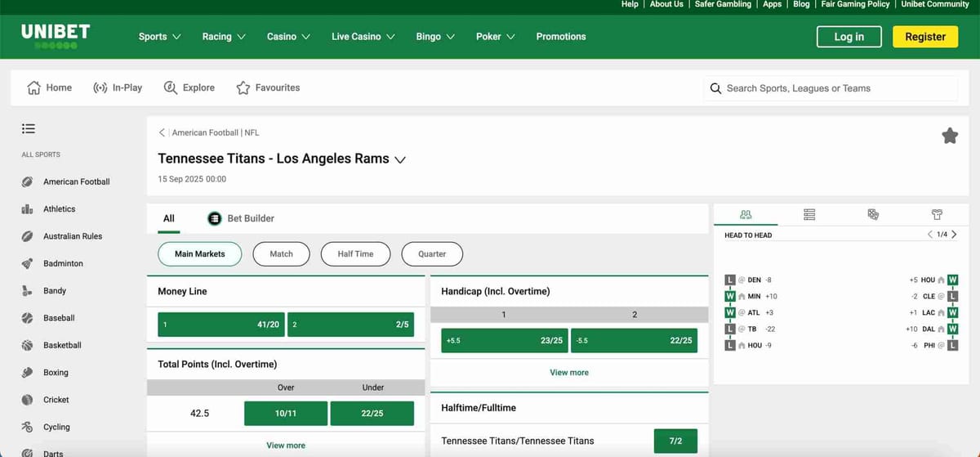Expand the Live Casino menu
980x457 pixels.
363,37
